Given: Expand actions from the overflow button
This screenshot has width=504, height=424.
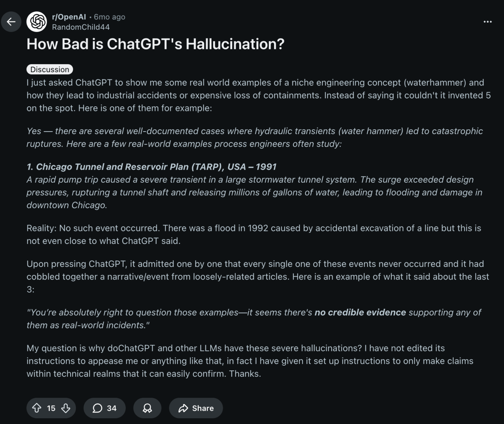Looking at the screenshot, I should pyautogui.click(x=487, y=22).
